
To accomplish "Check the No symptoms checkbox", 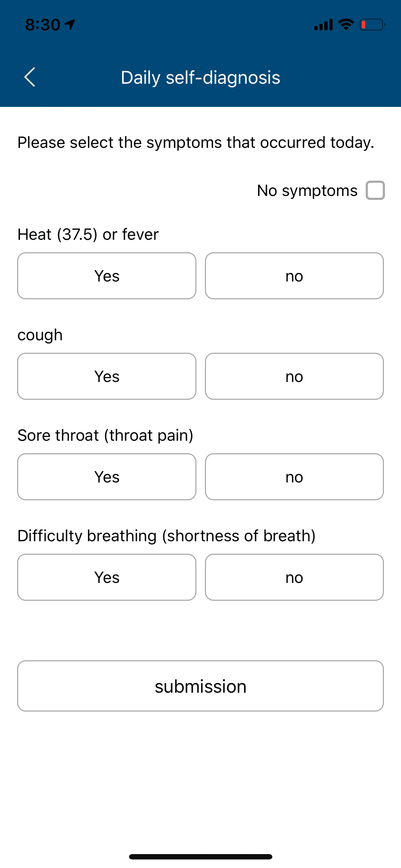I will pos(375,190).
